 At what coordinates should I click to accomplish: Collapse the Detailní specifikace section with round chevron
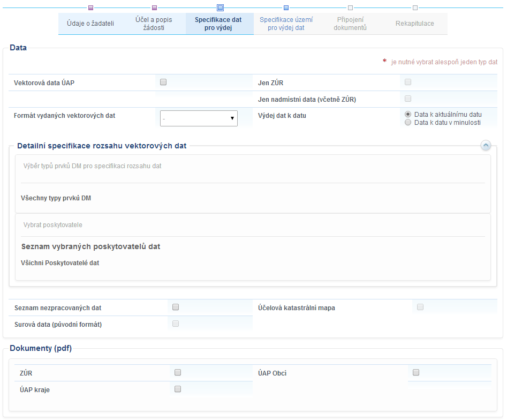point(486,145)
